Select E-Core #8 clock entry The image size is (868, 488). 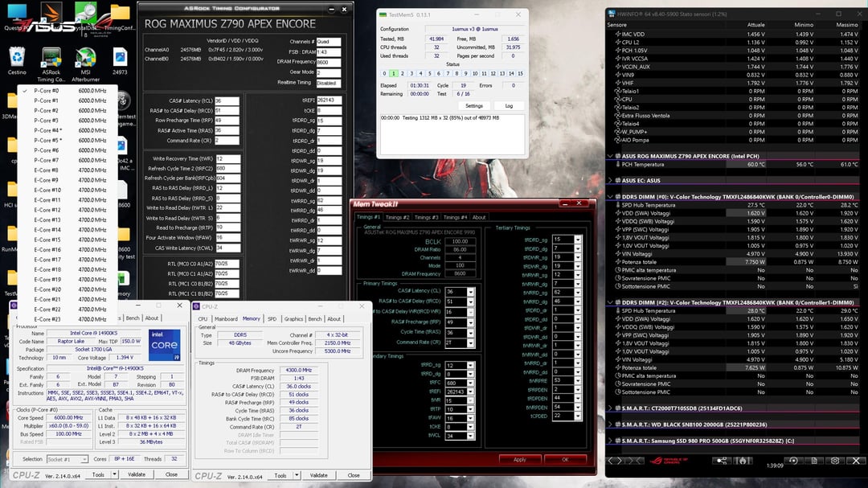tap(47, 170)
